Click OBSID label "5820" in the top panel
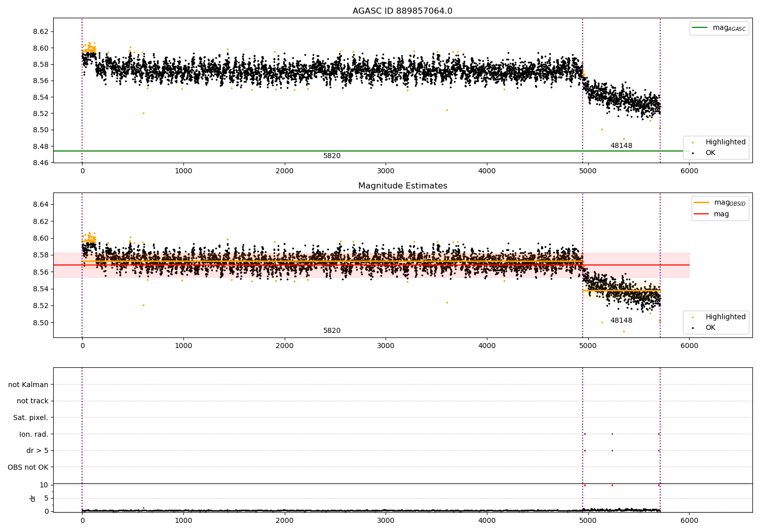Viewport: 760px width, 532px height. tap(332, 156)
